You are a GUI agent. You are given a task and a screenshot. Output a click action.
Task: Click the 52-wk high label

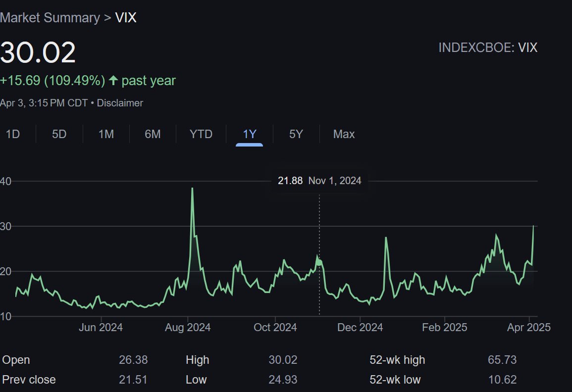click(397, 360)
